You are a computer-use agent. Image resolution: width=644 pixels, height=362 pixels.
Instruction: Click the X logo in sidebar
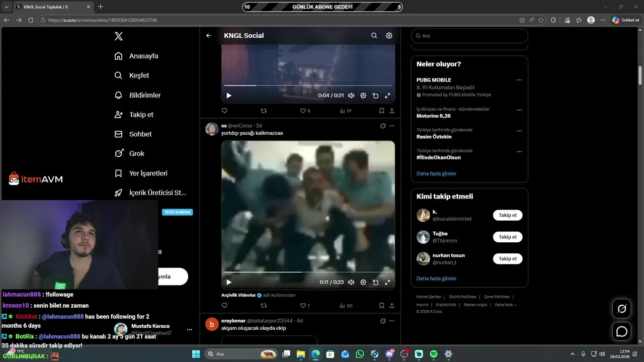coord(118,36)
